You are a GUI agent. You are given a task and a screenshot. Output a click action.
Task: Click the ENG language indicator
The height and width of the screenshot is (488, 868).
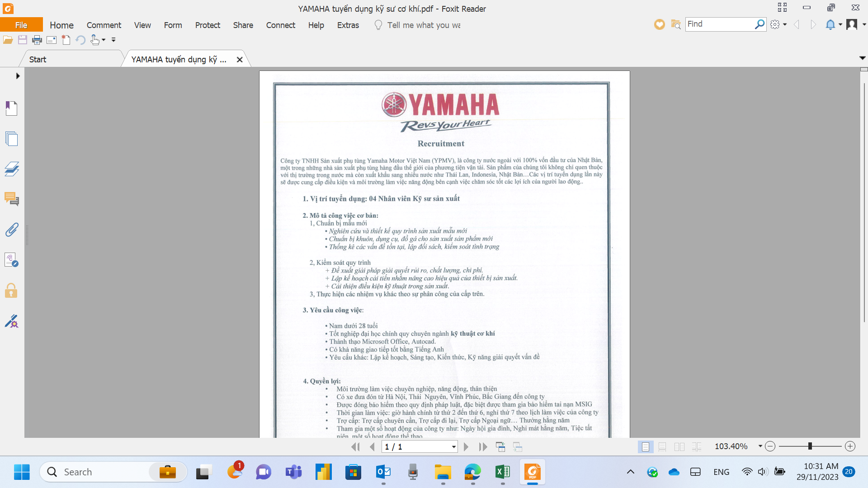coord(721,472)
